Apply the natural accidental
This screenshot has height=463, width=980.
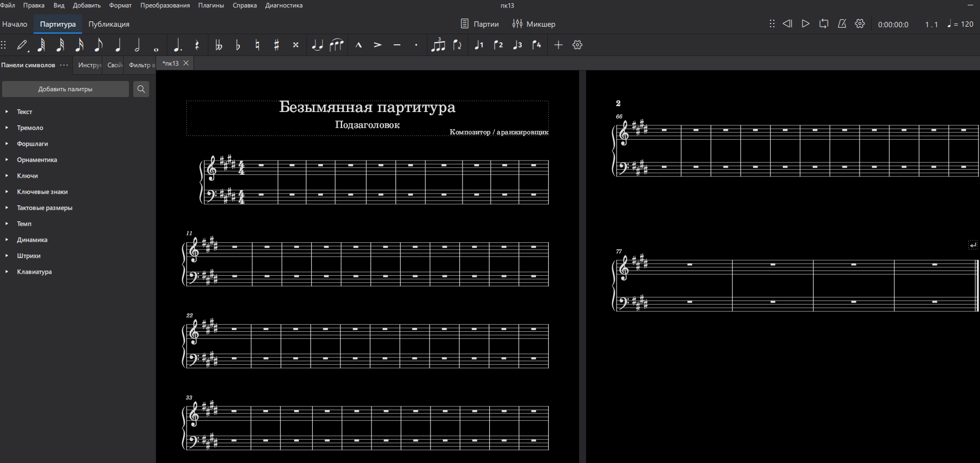coord(257,45)
